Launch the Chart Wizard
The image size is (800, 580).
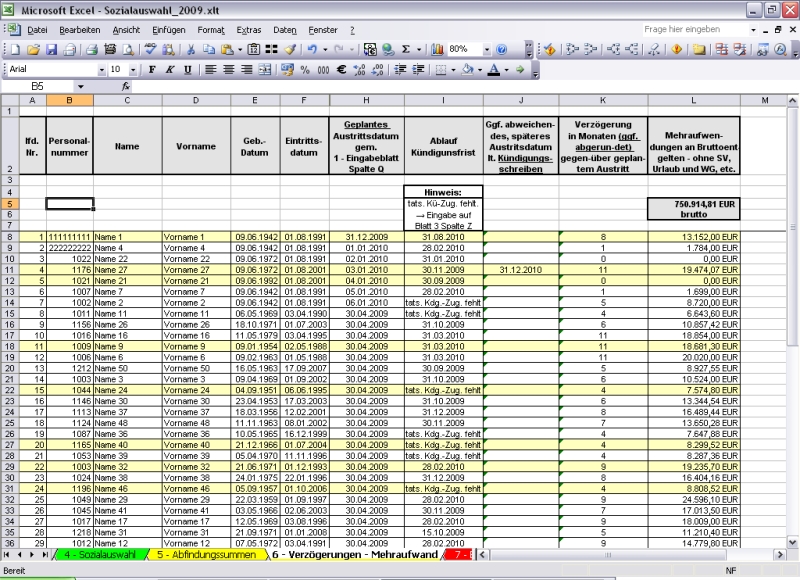click(437, 49)
